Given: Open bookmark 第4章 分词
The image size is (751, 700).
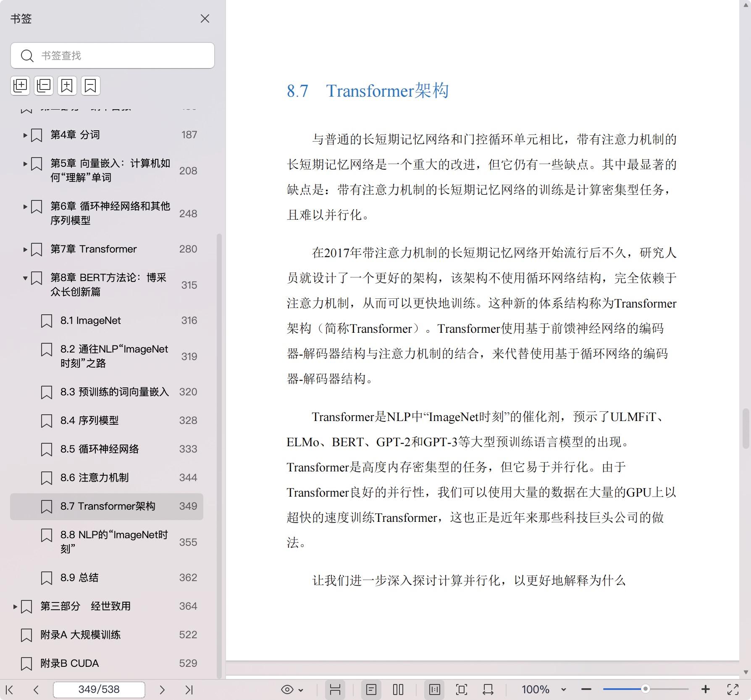Looking at the screenshot, I should tap(75, 135).
